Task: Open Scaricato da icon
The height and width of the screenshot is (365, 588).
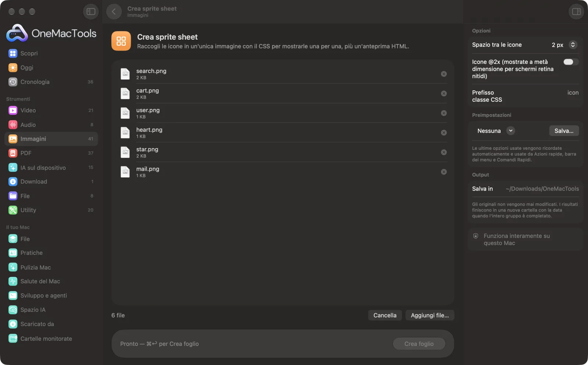Action: tap(13, 324)
